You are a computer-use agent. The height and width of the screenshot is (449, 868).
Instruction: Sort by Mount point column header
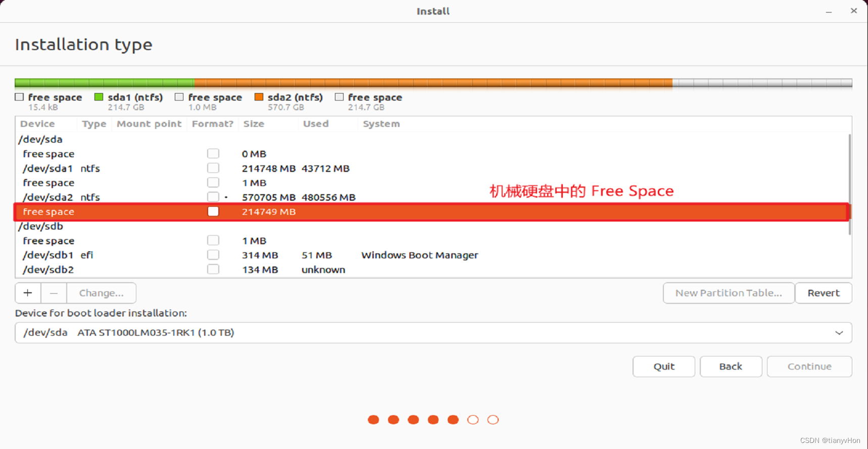[149, 124]
